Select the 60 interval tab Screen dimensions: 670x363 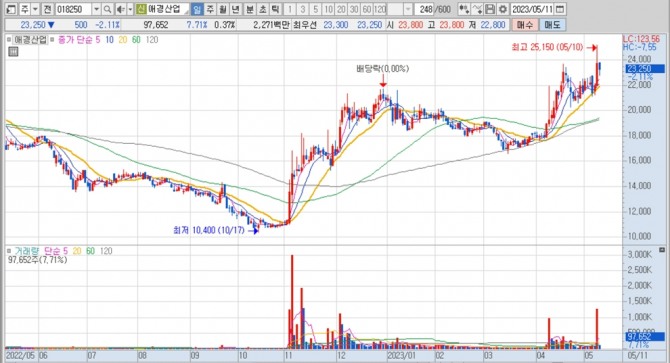(367, 9)
